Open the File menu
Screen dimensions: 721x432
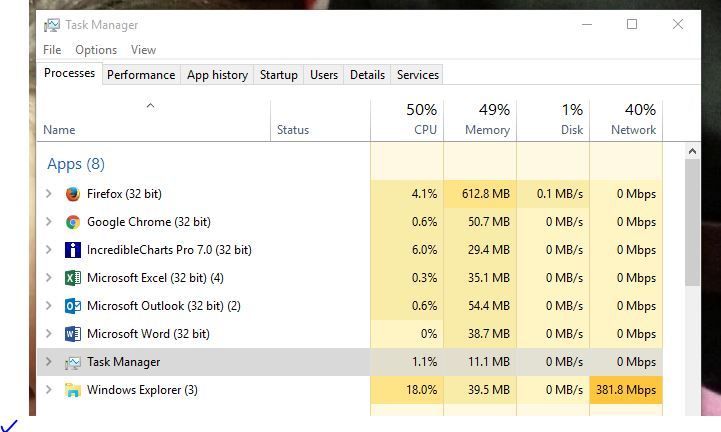[52, 50]
